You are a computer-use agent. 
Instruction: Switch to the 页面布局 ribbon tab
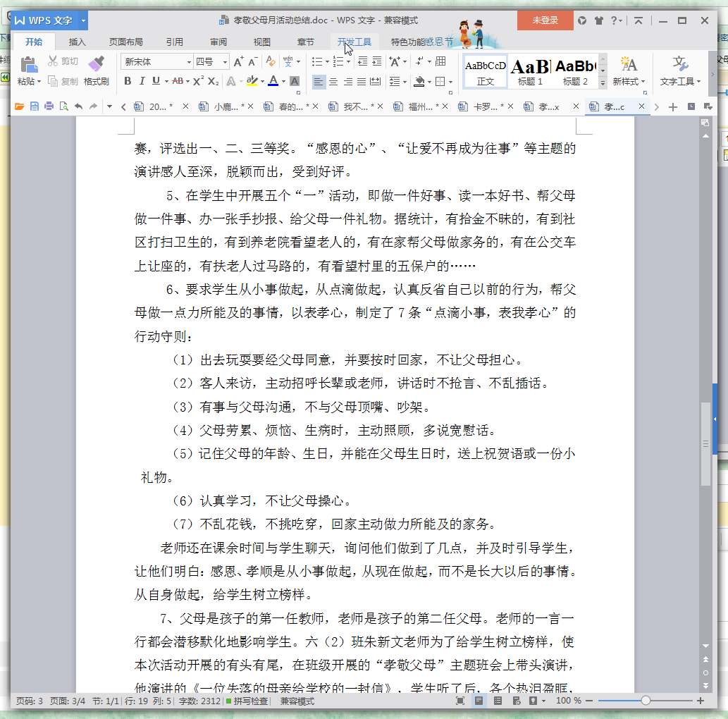point(126,42)
